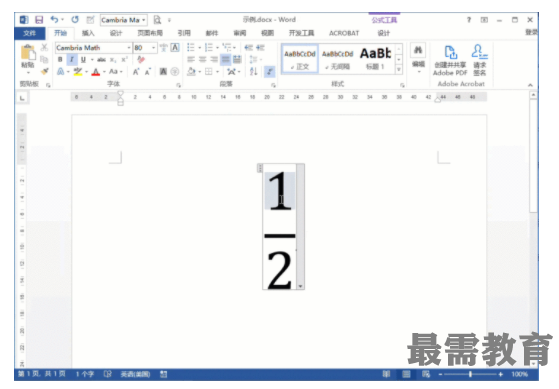This screenshot has width=559, height=389.
Task: Click the Character Border icon next to font size
Action: [x=175, y=47]
